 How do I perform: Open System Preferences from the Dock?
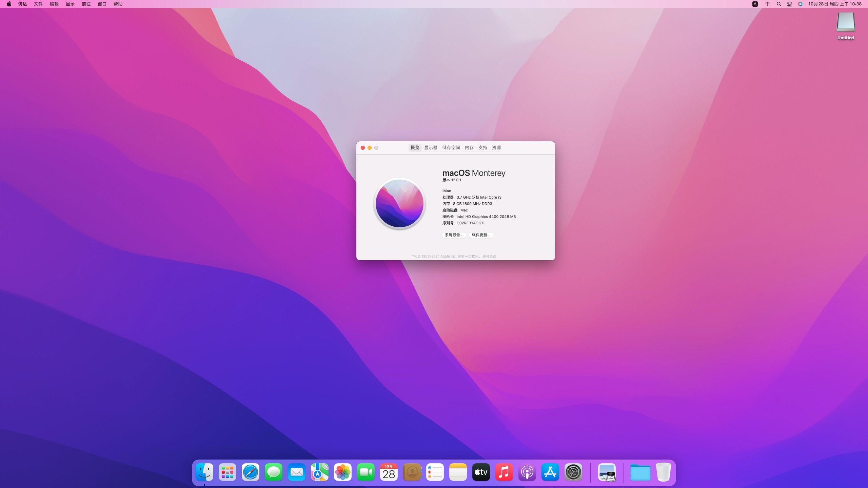tap(573, 472)
